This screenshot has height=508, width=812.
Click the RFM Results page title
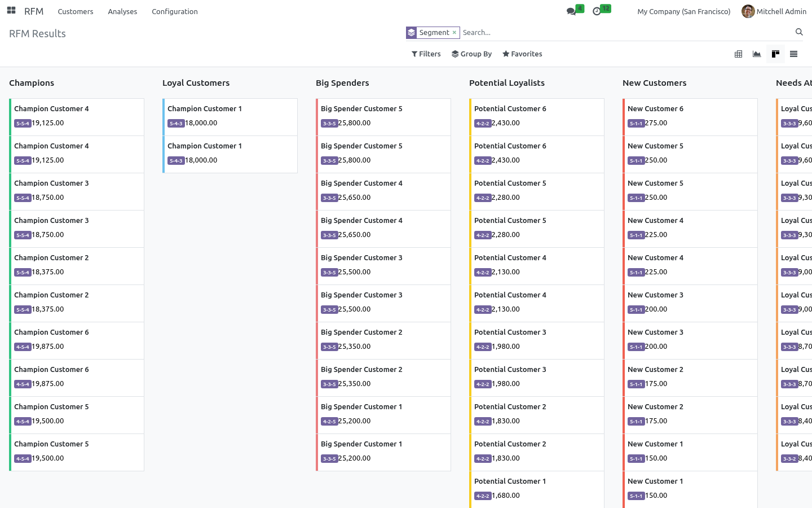point(37,34)
